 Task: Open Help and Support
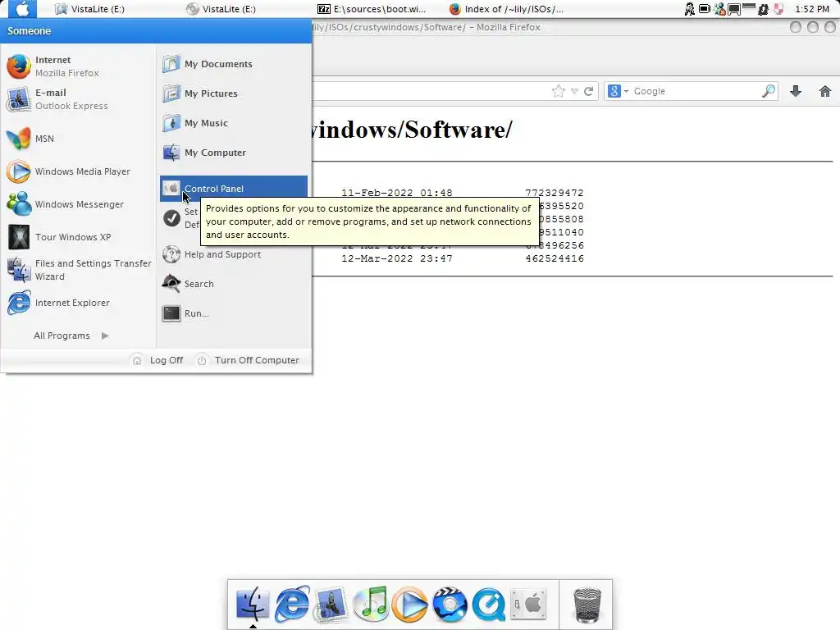tap(212, 254)
